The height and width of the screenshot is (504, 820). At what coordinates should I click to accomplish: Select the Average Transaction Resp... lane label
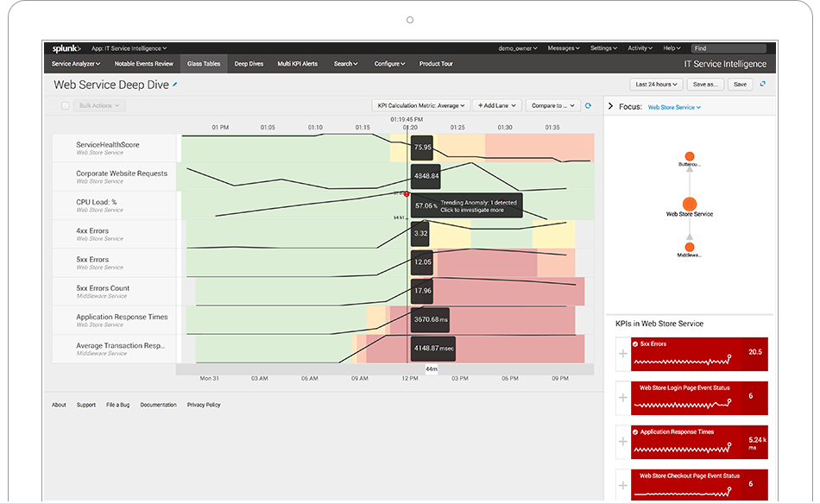click(x=121, y=346)
